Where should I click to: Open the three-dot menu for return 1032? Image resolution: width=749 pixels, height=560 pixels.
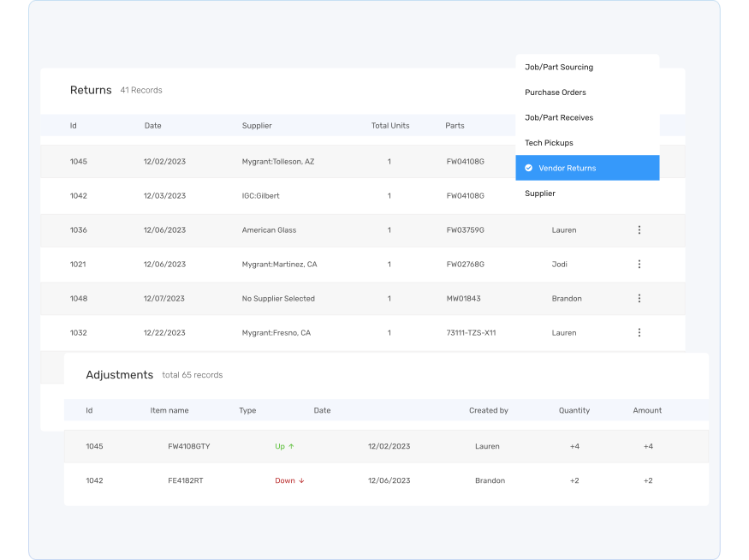[x=639, y=333]
